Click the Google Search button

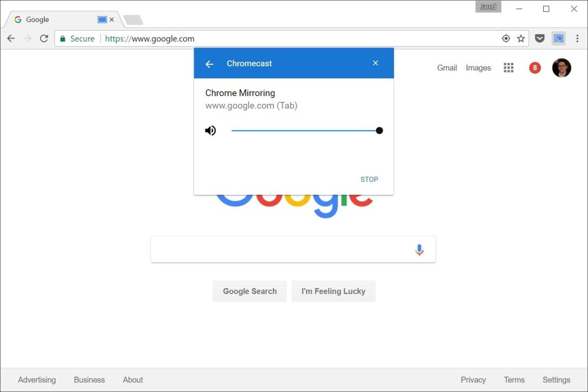pyautogui.click(x=250, y=291)
